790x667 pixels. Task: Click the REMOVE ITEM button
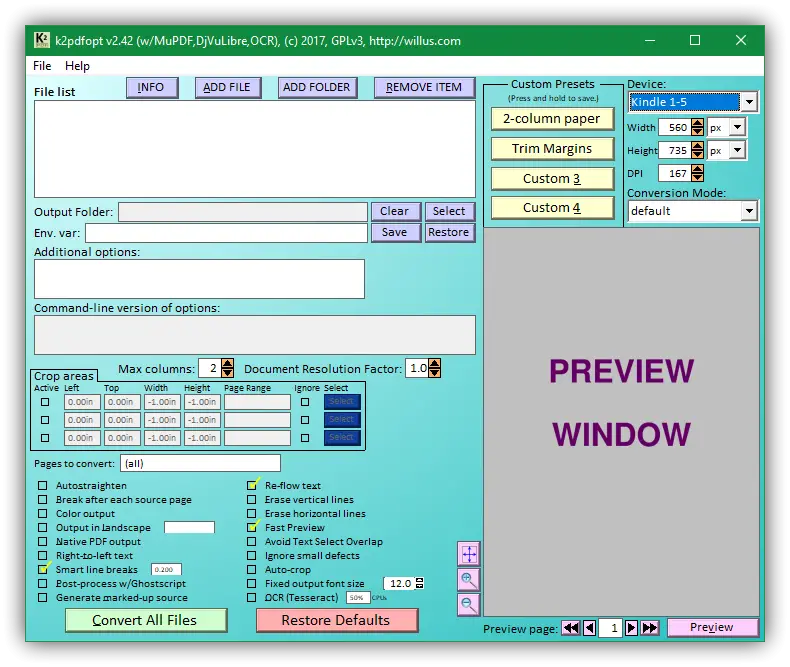pos(424,88)
